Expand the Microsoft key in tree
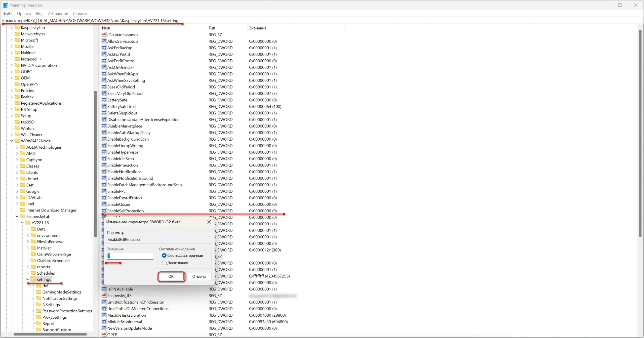Screen dimensions: 644x338 click(x=12, y=40)
